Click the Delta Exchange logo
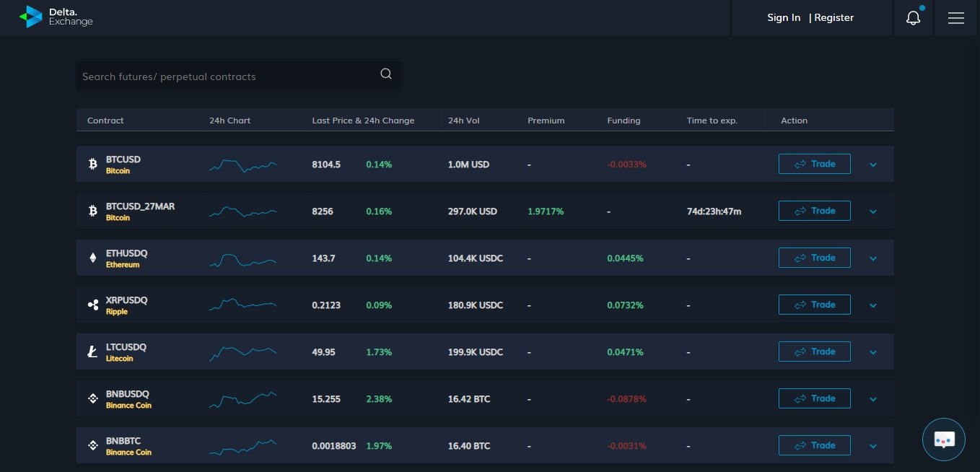Viewport: 980px width, 472px height. tap(56, 17)
